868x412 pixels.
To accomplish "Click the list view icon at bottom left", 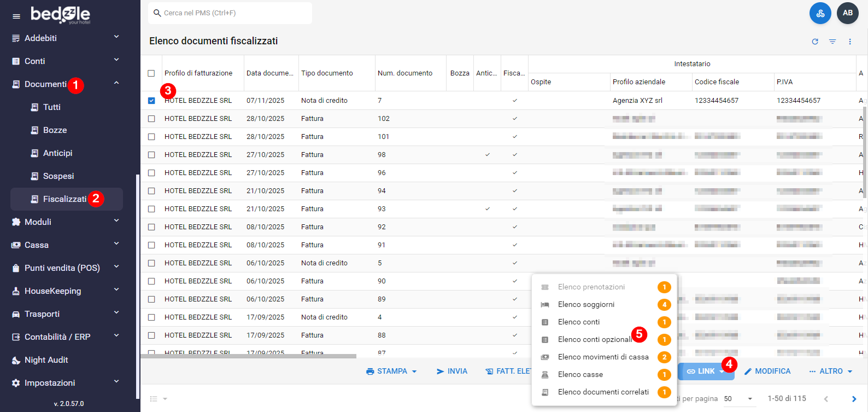I will point(154,399).
